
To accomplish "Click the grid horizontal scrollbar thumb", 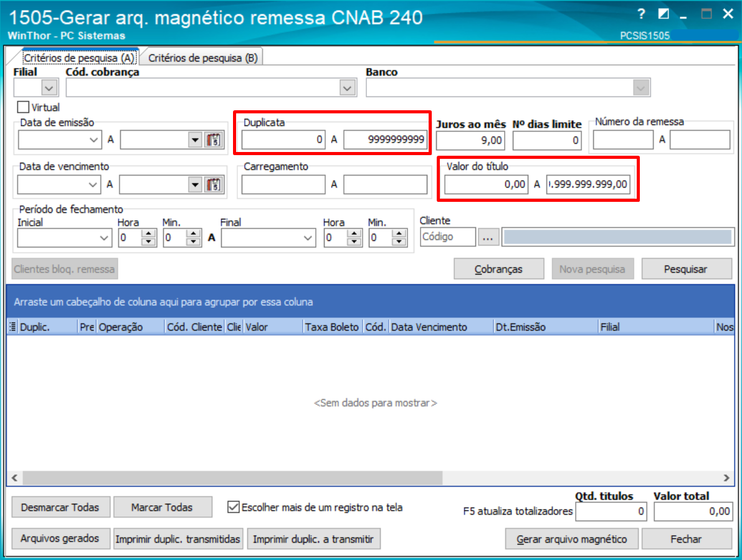I will [x=232, y=478].
